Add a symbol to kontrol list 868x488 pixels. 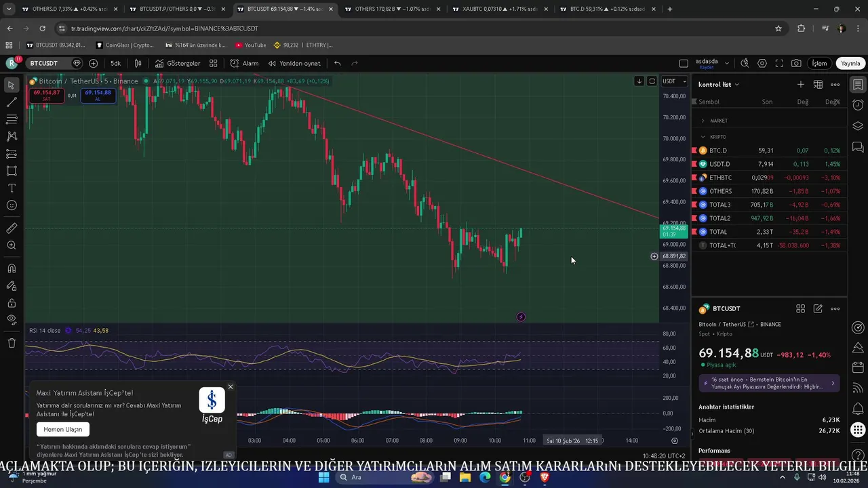point(800,85)
